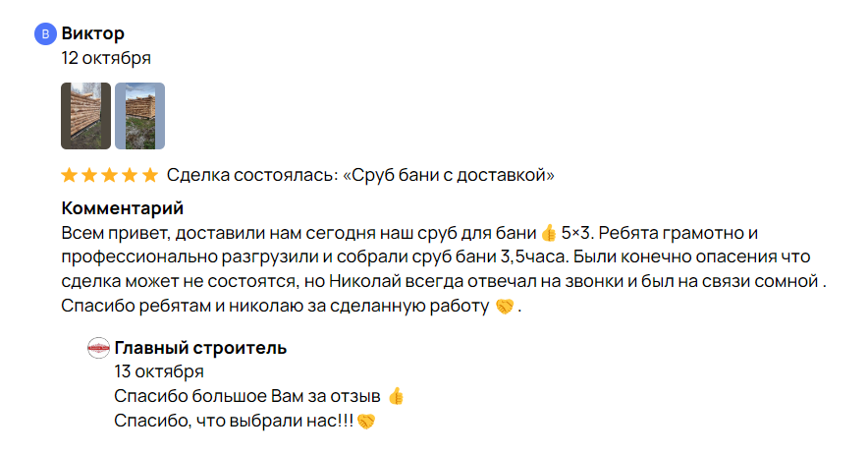Open the «Сруб бани с доставкой» deal title
Screen dimensions: 868x455
(449, 175)
